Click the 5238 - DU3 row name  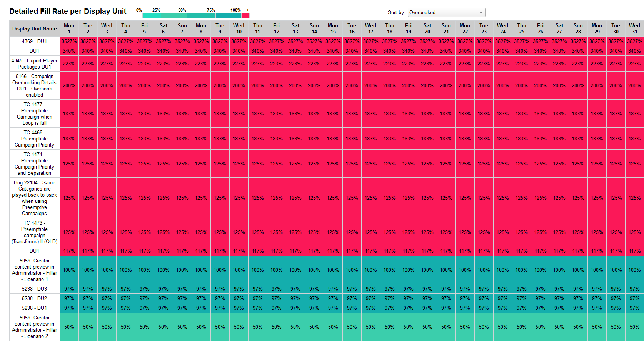coord(35,289)
